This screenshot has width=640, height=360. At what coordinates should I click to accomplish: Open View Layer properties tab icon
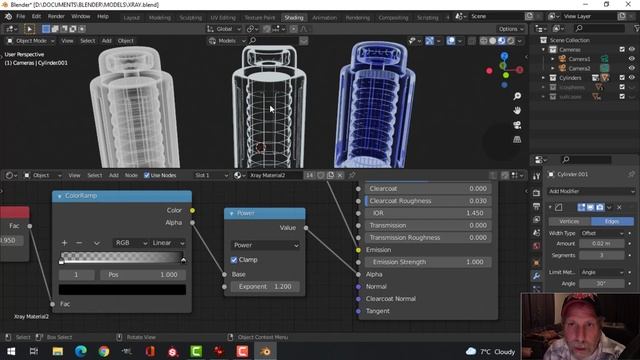coord(536,220)
